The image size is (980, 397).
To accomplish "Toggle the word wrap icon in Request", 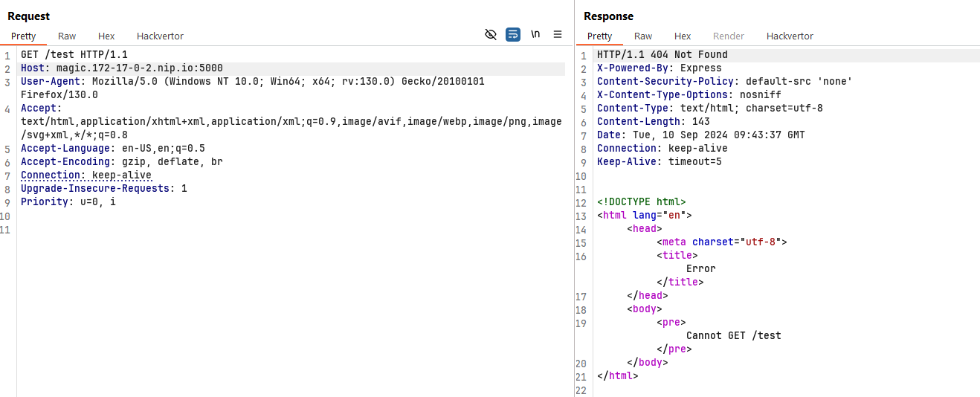I will pos(513,34).
